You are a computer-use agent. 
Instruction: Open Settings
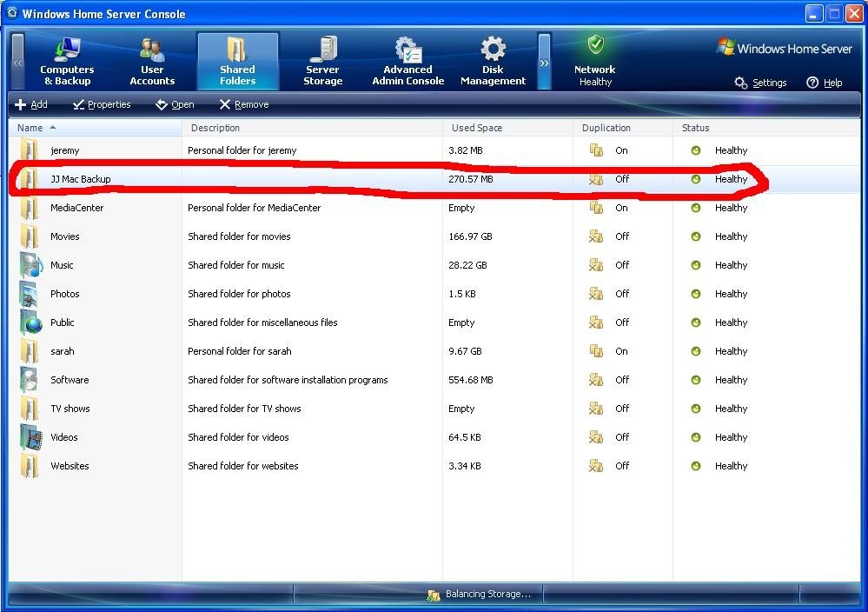click(x=760, y=83)
